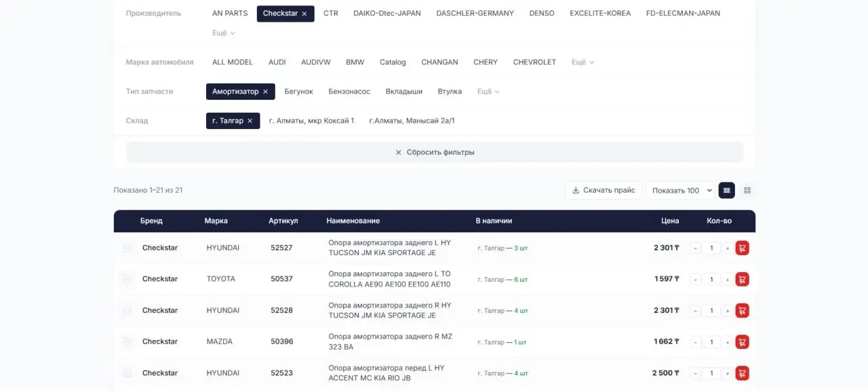Add article 50537 to the cart
868x391 pixels.
click(742, 279)
